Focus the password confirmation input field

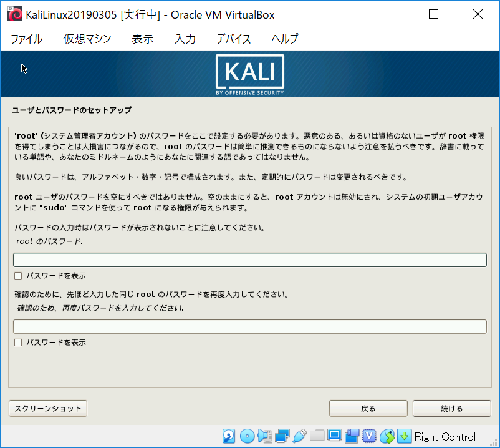(250, 326)
